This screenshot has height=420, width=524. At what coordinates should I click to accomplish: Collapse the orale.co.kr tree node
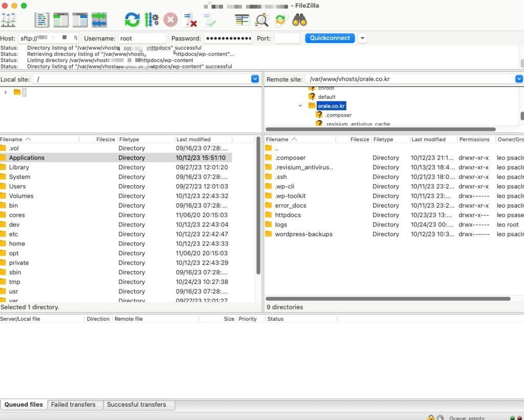(300, 106)
